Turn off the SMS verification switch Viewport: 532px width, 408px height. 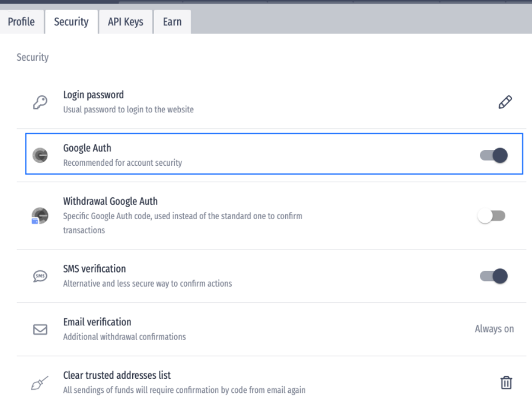click(494, 276)
